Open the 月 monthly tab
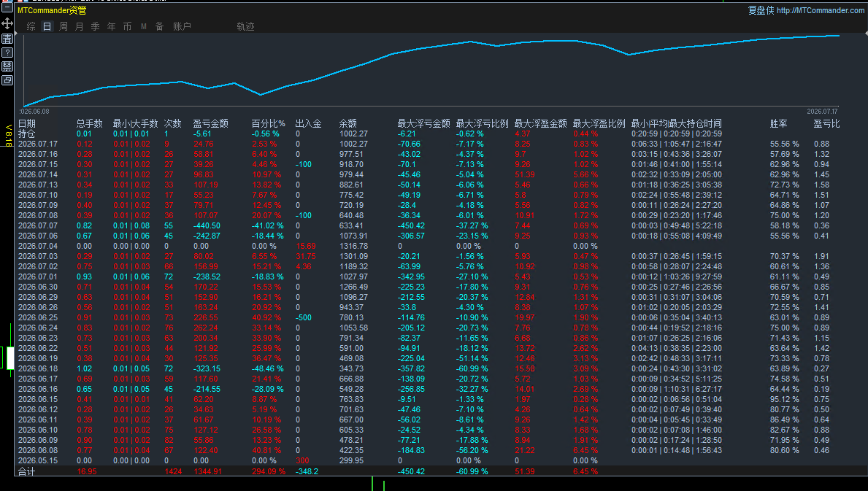Screen dimensions: 868x491 tap(79, 26)
